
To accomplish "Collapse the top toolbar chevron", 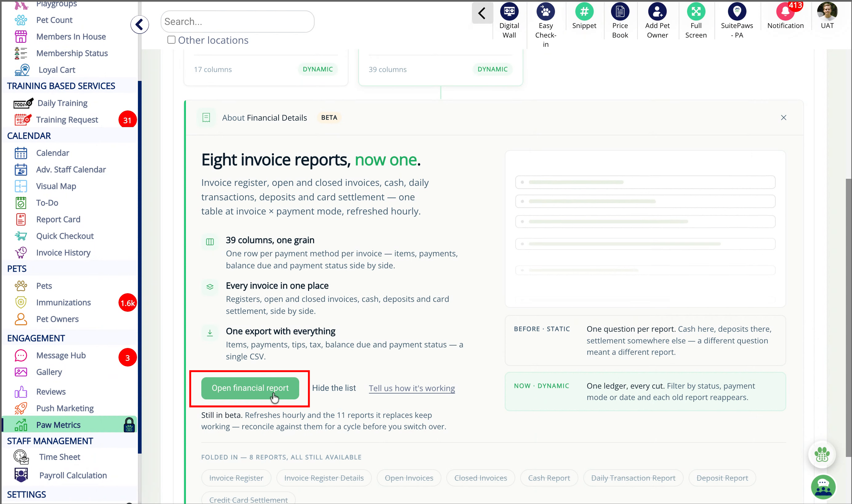I will coord(482,13).
